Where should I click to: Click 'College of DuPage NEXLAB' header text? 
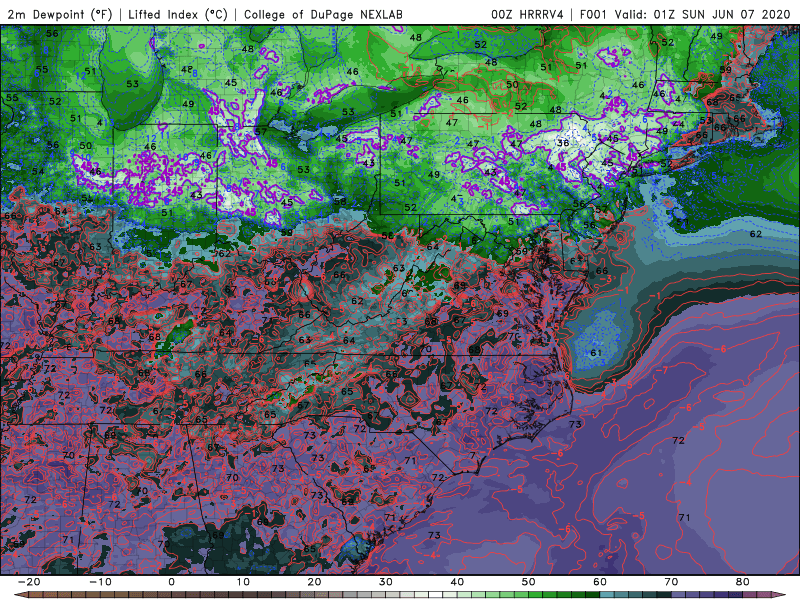coord(323,14)
